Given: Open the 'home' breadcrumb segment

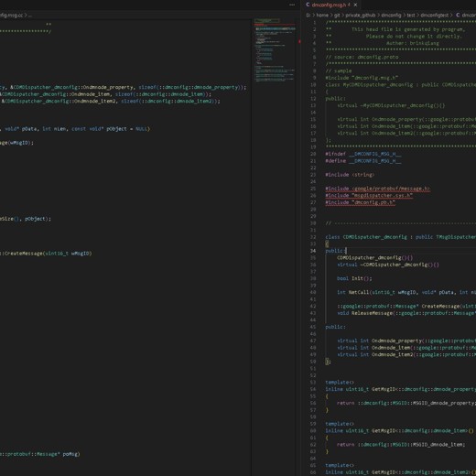Looking at the screenshot, I should (x=322, y=15).
